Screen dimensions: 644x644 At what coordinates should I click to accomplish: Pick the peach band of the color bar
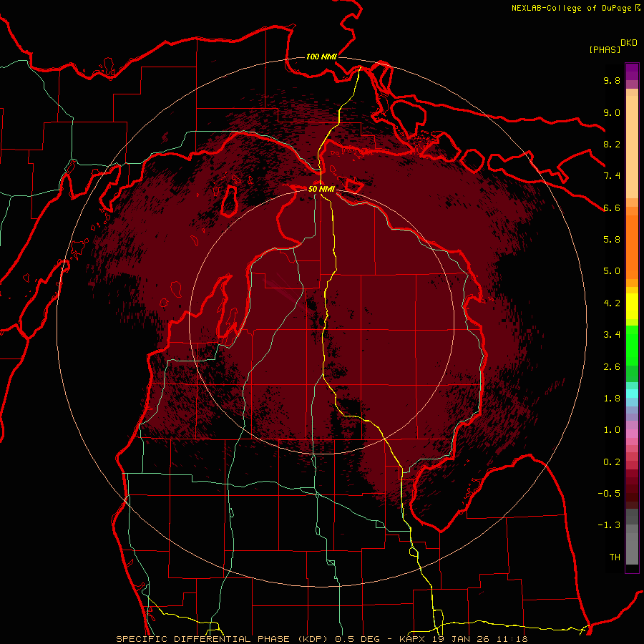point(632,147)
